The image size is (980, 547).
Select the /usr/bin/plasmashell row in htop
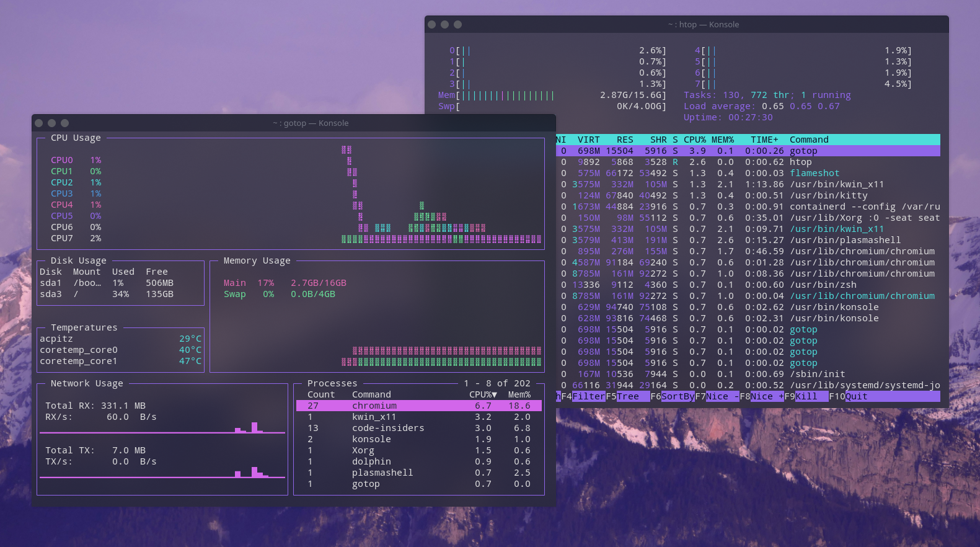[x=748, y=240]
